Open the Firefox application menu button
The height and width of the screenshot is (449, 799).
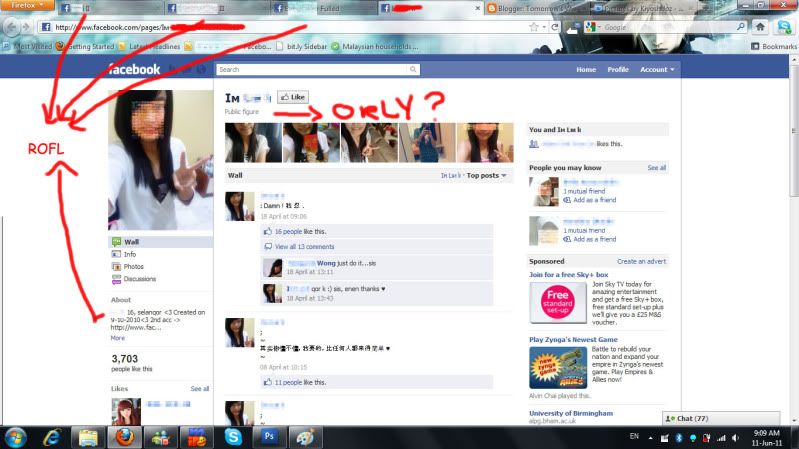click(26, 5)
